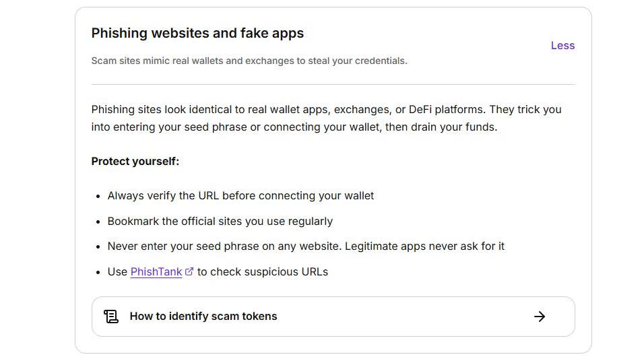Click the scroll document icon in the card

111,317
